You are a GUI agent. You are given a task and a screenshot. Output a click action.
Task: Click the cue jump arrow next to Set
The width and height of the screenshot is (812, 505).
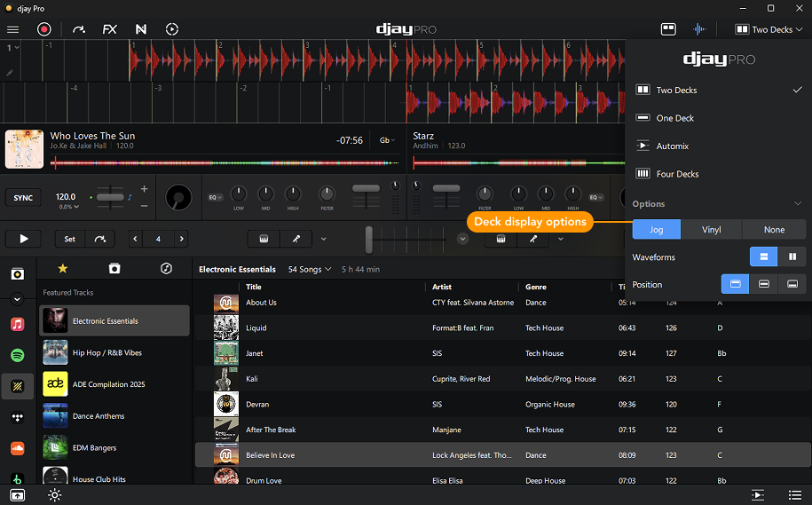[x=100, y=239]
